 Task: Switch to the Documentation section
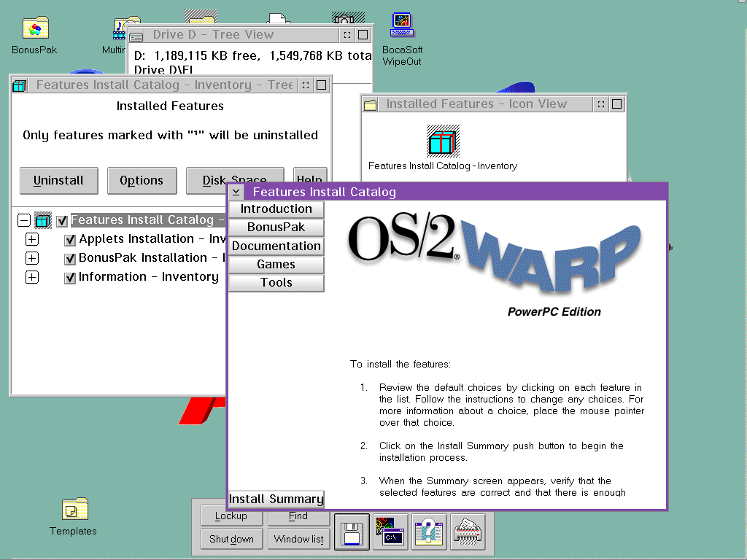click(x=276, y=246)
